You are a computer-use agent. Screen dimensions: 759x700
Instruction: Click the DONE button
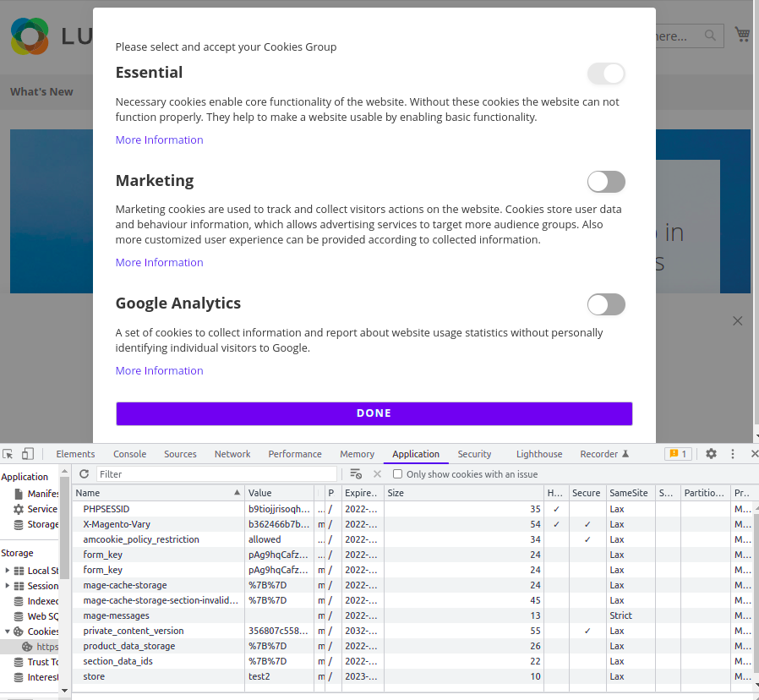(x=374, y=413)
